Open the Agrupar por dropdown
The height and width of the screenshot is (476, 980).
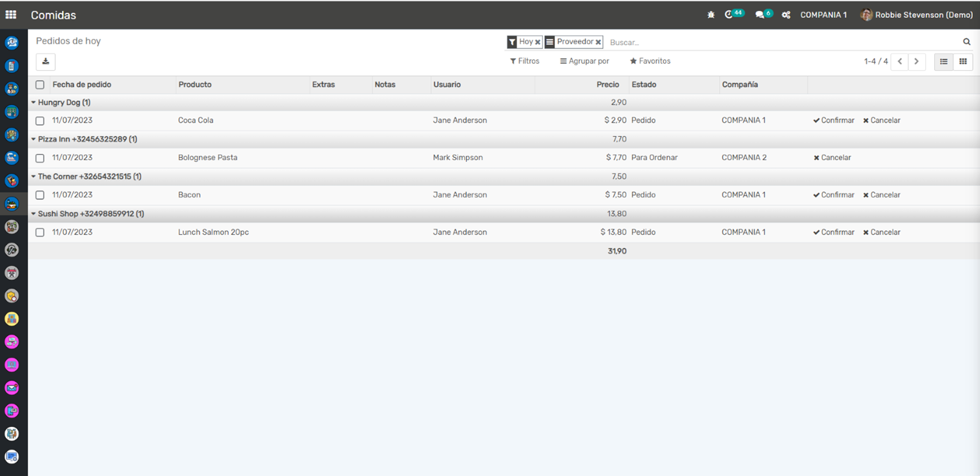(x=584, y=61)
